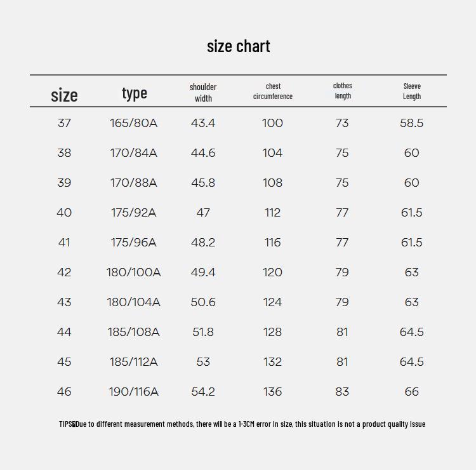This screenshot has height=470, width=476.
Task: Click the TIPS measurement error note
Action: 242,424
